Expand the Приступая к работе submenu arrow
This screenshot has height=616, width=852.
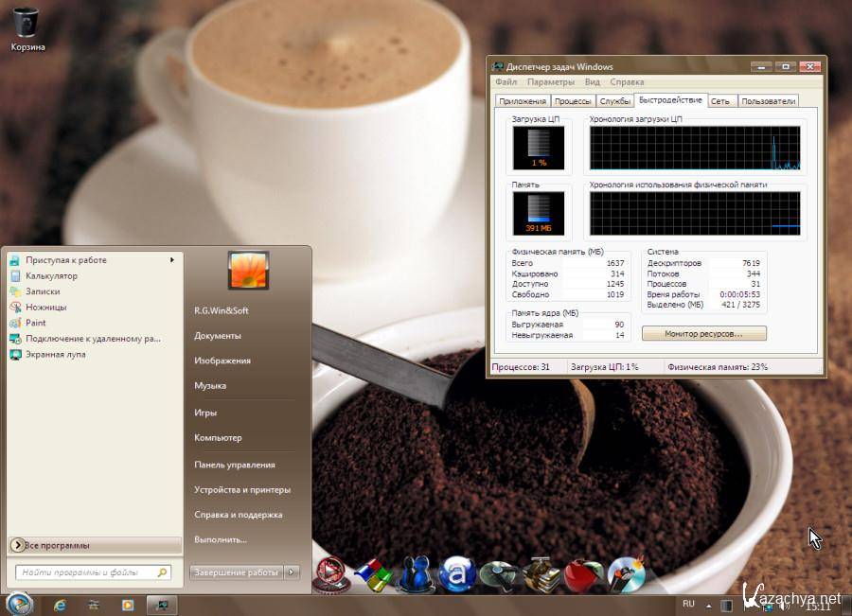click(172, 260)
